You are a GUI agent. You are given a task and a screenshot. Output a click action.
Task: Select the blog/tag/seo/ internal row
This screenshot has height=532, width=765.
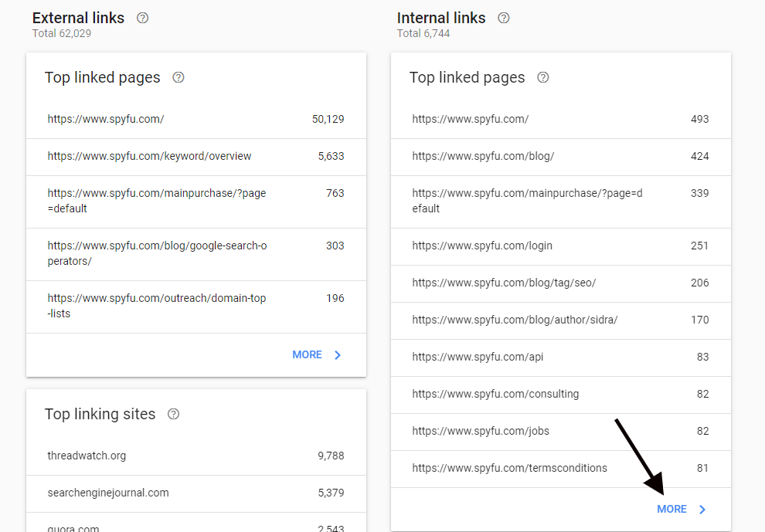(x=504, y=283)
